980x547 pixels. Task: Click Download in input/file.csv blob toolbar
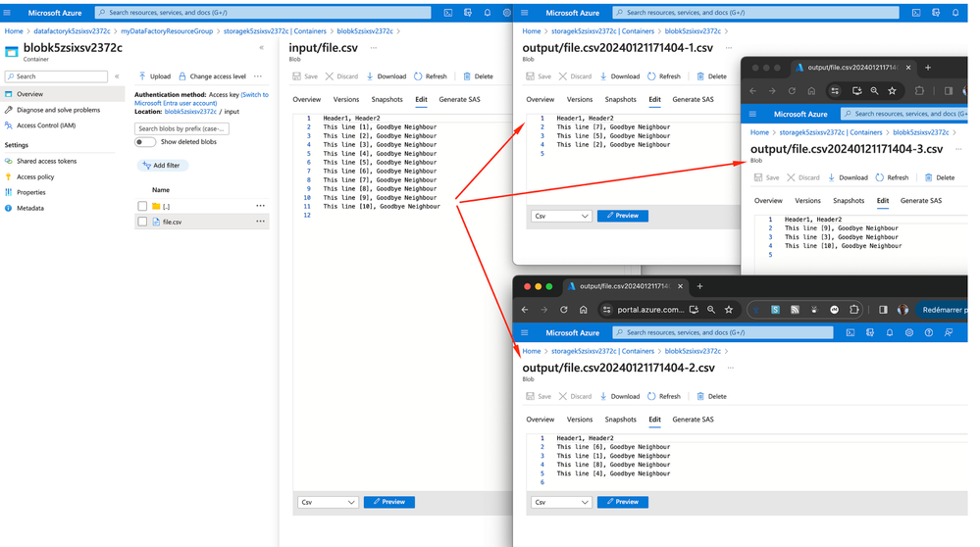387,76
